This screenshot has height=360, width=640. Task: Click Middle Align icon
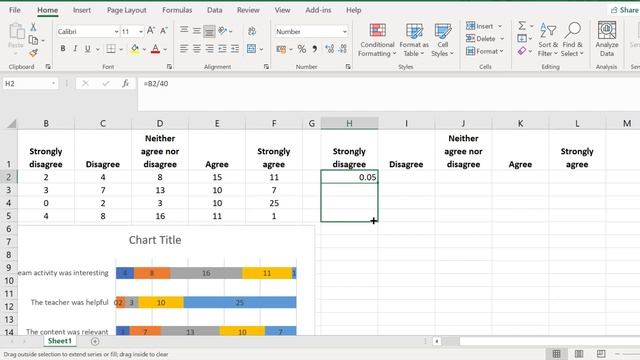[197, 31]
